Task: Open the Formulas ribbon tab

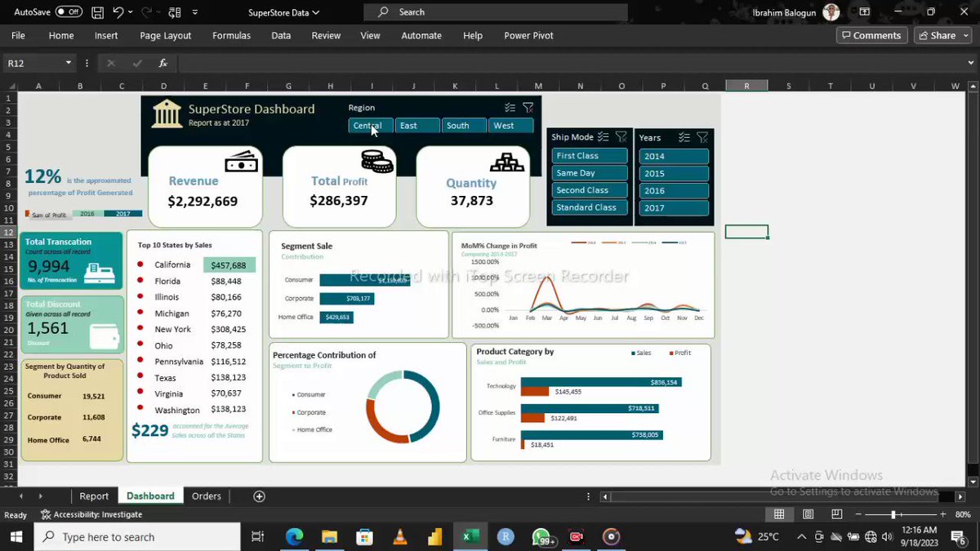Action: 231,36
